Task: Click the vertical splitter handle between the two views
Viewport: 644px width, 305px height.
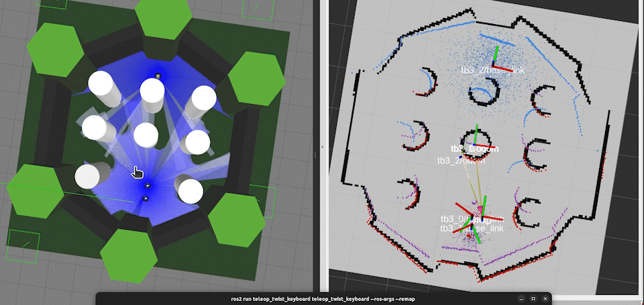Action: 315,155
